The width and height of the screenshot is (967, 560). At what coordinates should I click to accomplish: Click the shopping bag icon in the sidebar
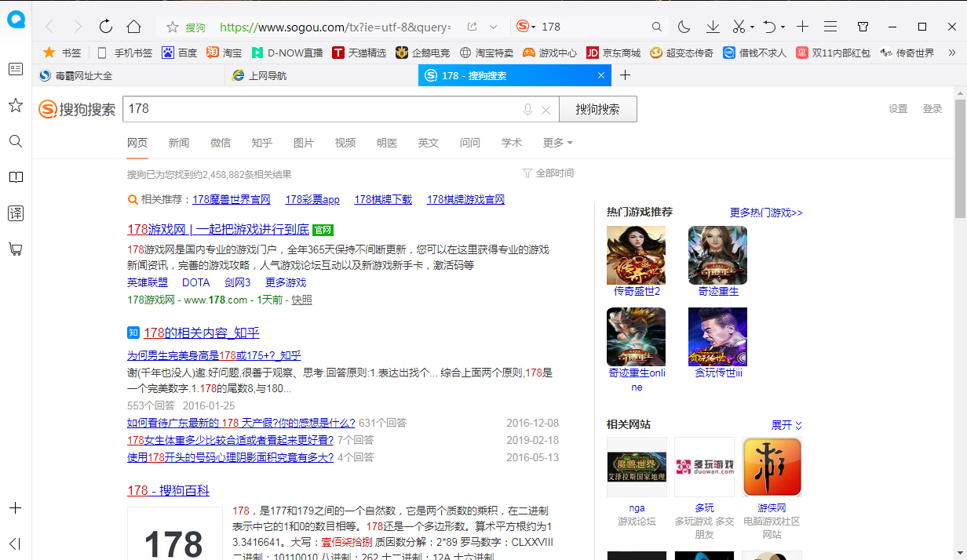[16, 249]
